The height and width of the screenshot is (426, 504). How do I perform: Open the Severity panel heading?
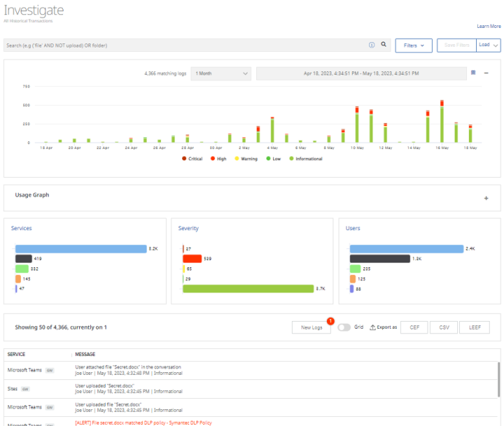tap(188, 228)
